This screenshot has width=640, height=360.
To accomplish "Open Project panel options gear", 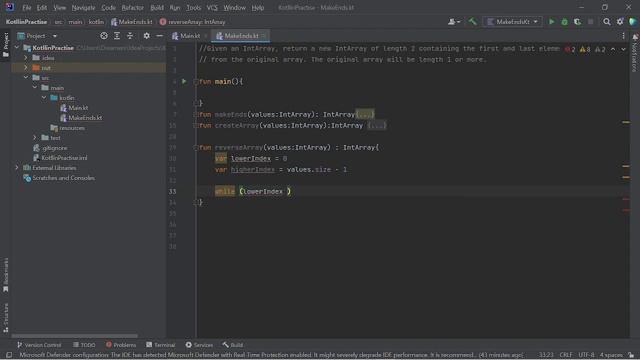I will 147,36.
